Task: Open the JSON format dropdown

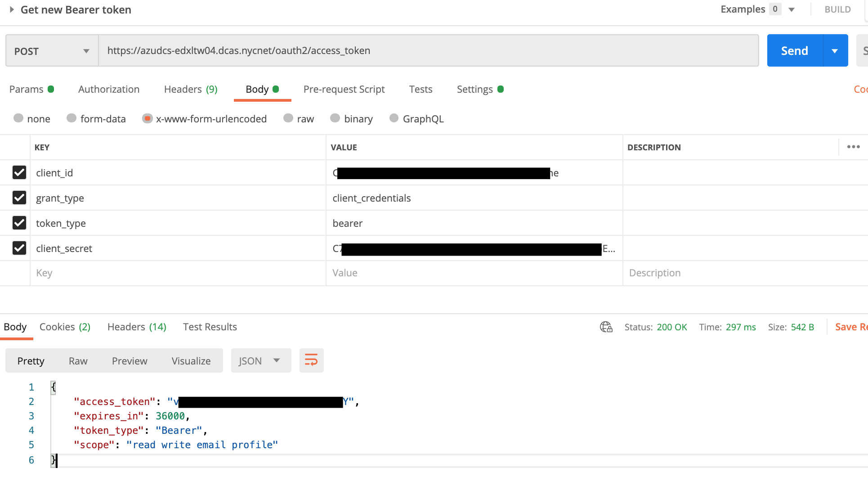Action: tap(261, 360)
